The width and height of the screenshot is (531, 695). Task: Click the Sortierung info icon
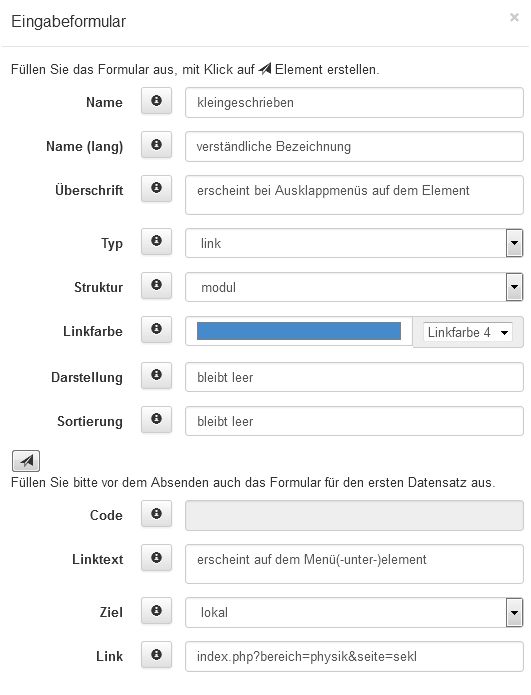click(x=156, y=420)
